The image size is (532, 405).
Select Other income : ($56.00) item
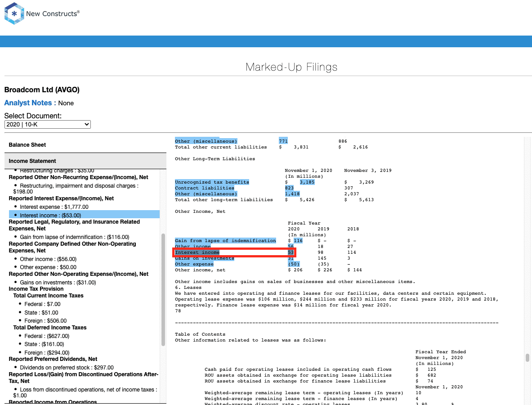click(x=48, y=259)
